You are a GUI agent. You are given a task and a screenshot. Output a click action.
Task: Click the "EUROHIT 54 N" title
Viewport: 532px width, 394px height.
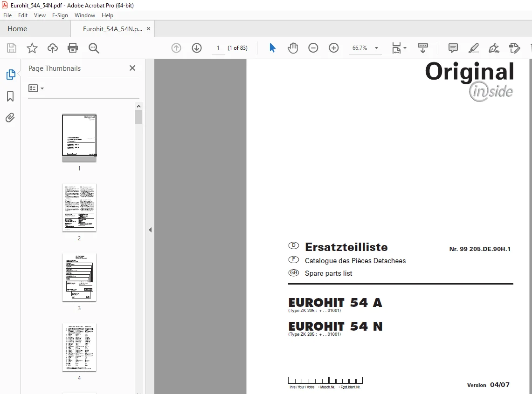pyautogui.click(x=335, y=326)
